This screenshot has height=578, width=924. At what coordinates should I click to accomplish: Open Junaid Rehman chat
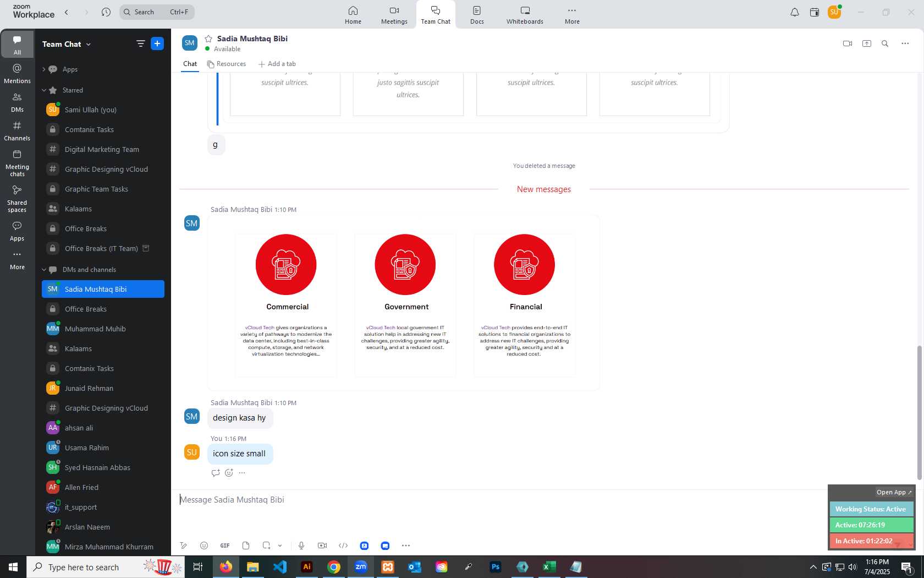103,388
